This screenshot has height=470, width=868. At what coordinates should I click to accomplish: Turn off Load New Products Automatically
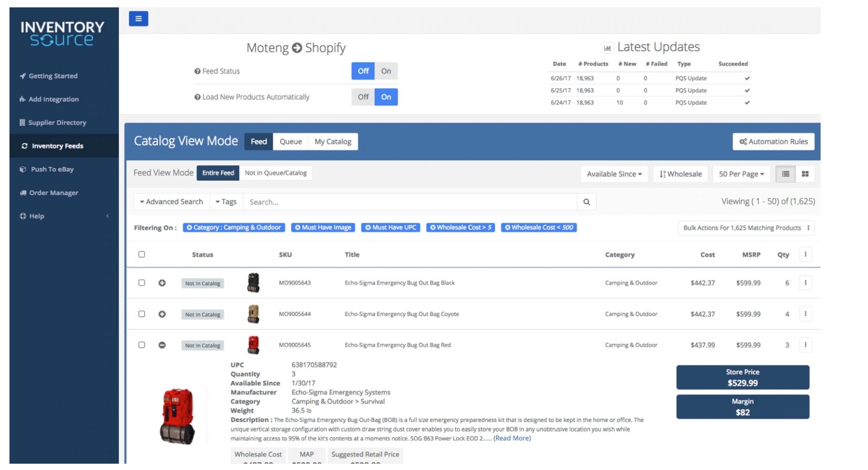point(363,97)
